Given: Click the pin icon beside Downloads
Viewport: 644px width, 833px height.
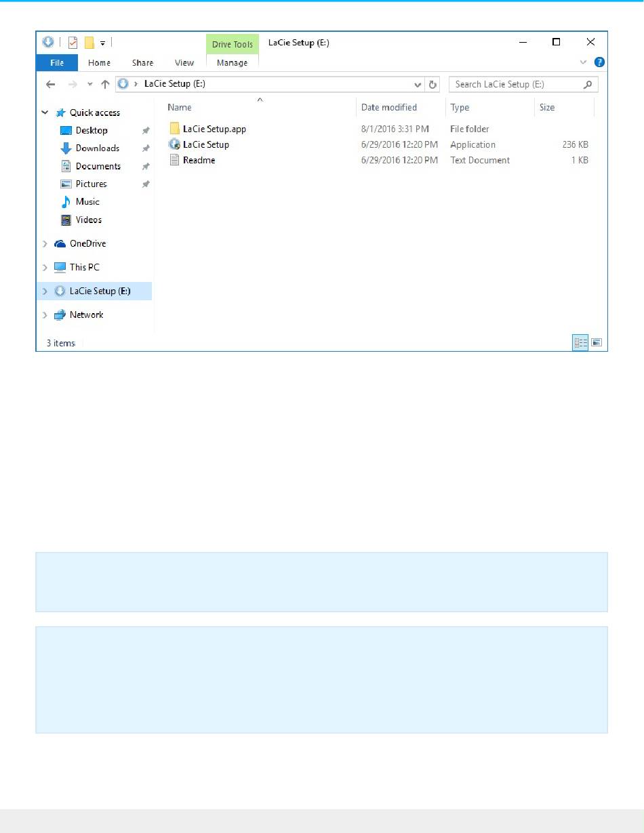Looking at the screenshot, I should click(x=146, y=148).
